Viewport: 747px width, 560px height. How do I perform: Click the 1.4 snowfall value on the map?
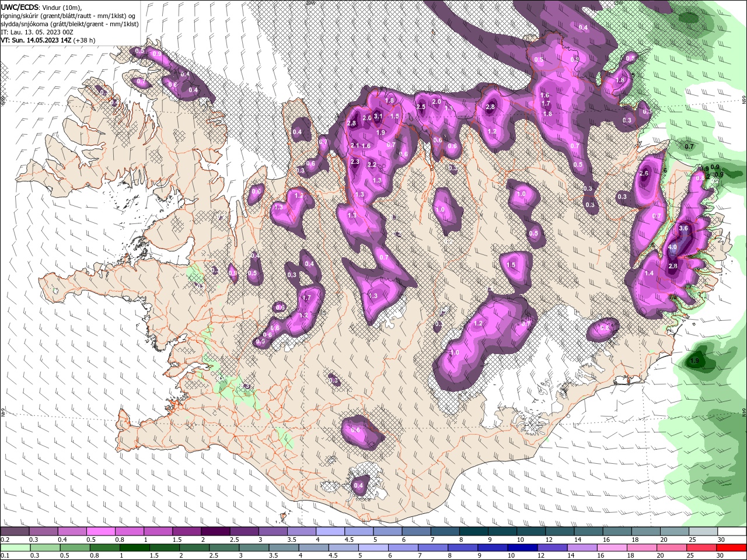[649, 273]
